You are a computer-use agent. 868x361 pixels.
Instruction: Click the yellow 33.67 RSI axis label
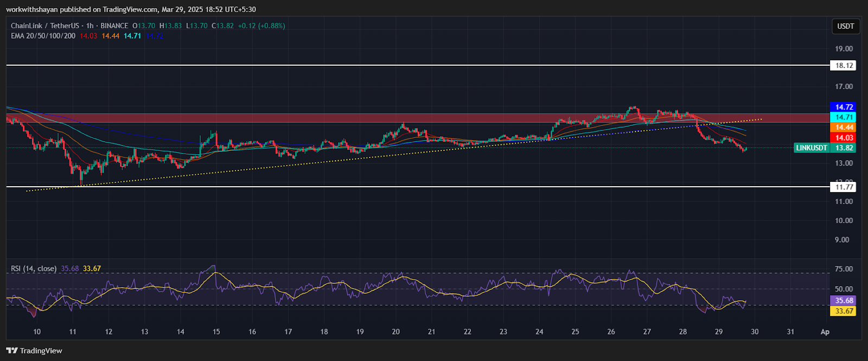844,311
